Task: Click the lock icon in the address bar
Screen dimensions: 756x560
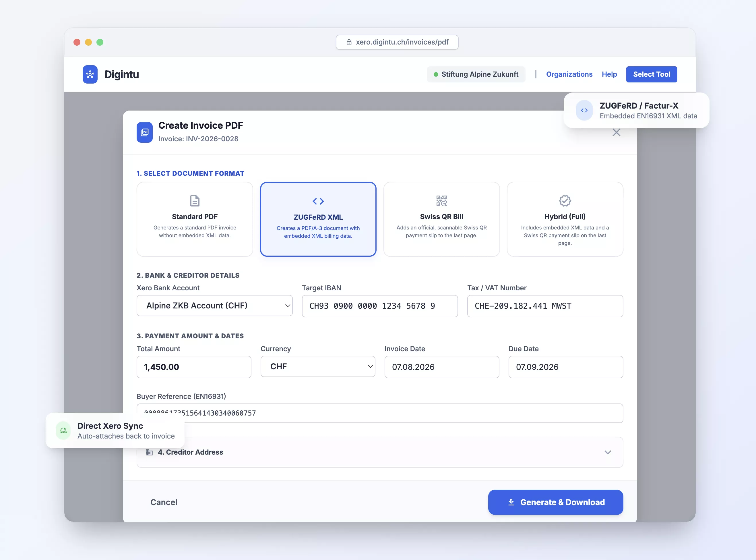Action: [349, 43]
